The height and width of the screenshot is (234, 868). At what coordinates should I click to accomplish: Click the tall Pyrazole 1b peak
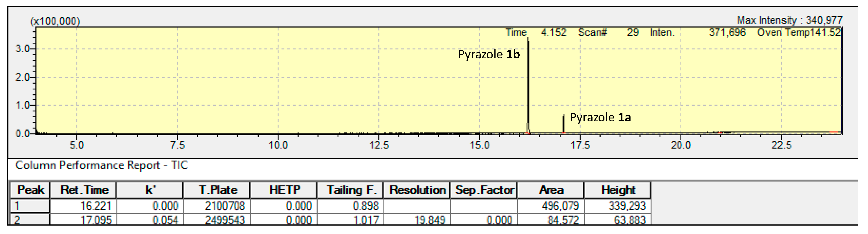[528, 84]
